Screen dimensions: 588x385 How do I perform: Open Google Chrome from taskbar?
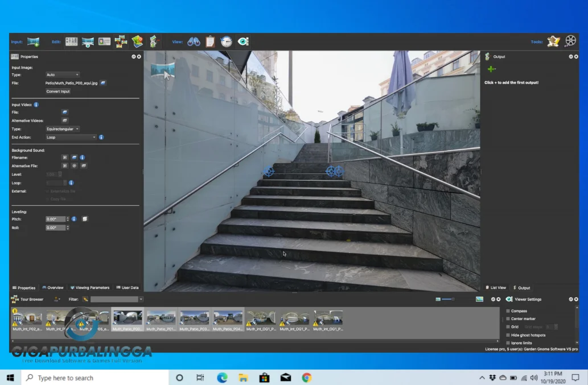coord(307,378)
